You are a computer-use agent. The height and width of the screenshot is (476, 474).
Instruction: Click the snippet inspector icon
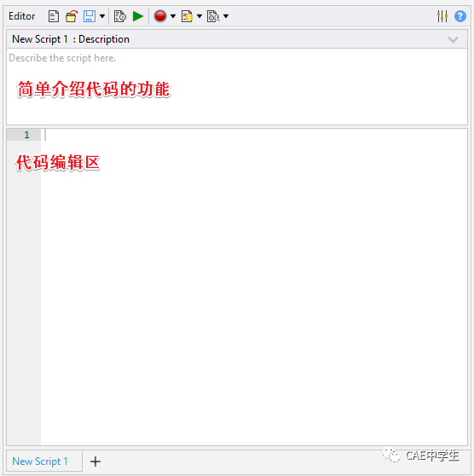213,16
